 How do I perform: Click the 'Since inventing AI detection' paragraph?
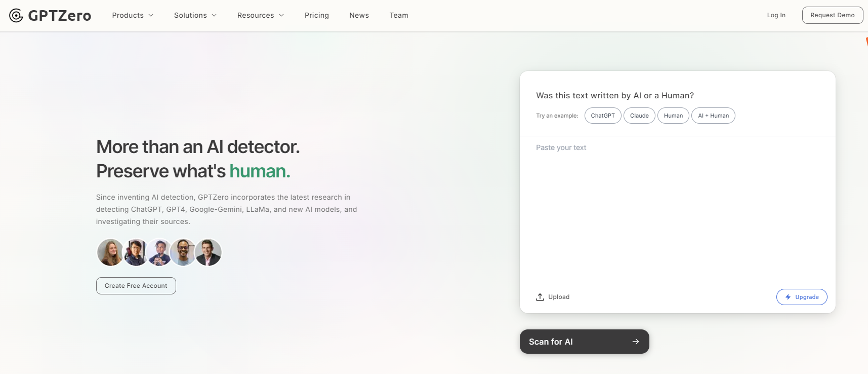point(227,209)
